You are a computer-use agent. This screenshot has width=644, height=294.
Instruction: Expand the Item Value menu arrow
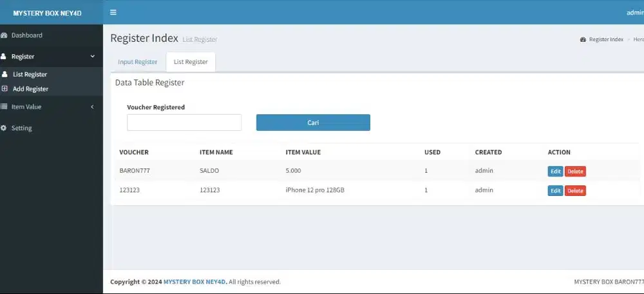point(92,107)
